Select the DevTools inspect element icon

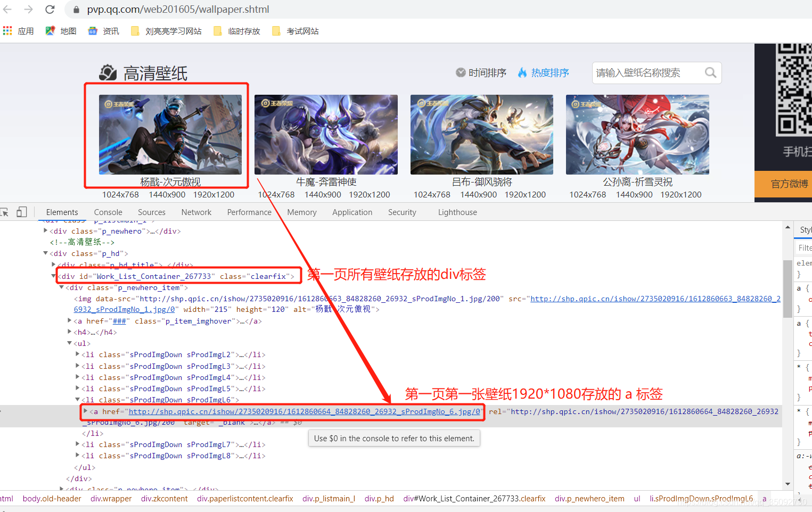click(x=4, y=212)
